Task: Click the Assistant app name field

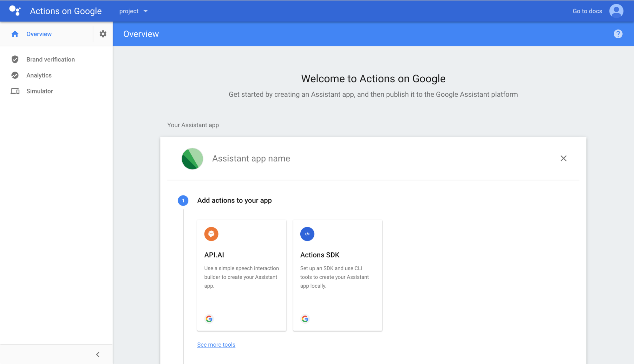Action: point(251,158)
